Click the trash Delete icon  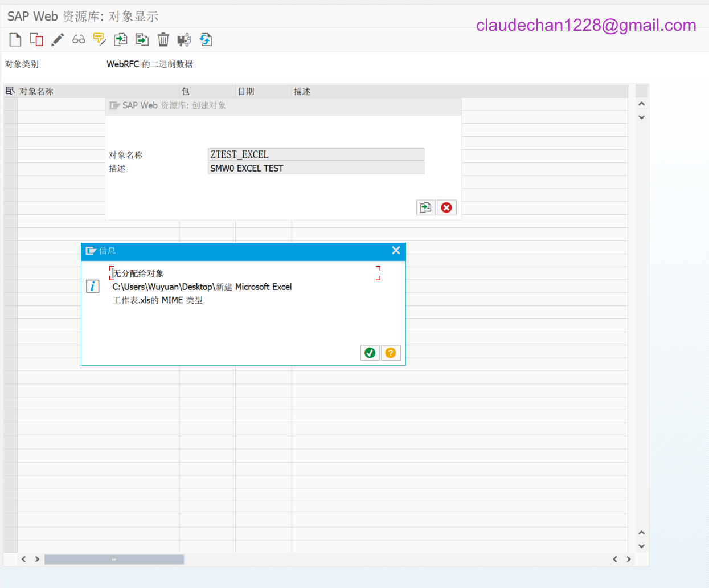[163, 39]
